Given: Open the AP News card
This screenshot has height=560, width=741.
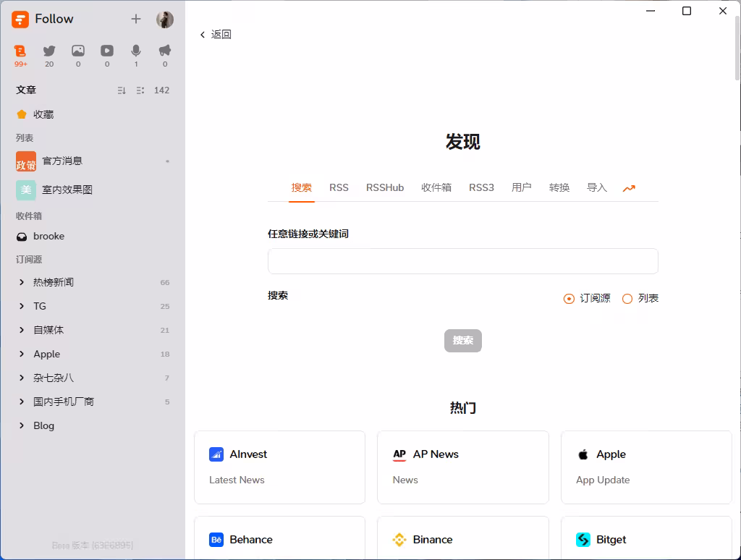Looking at the screenshot, I should (x=463, y=467).
